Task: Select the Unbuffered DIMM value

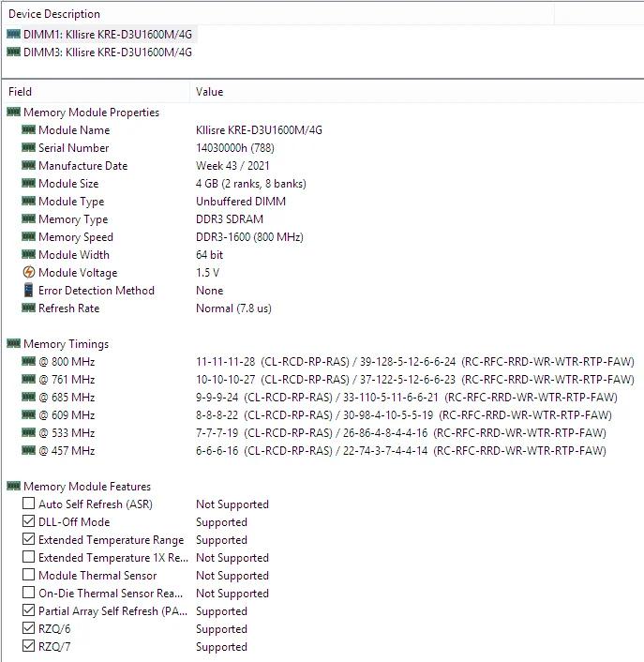Action: tap(241, 202)
